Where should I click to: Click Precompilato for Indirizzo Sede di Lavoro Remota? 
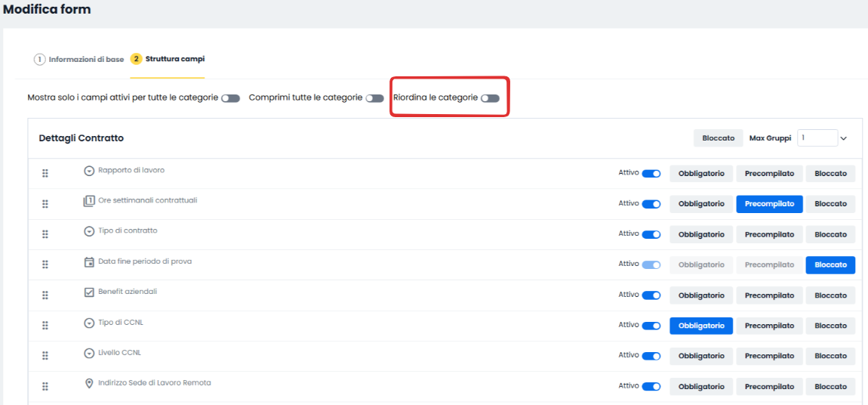tap(769, 386)
